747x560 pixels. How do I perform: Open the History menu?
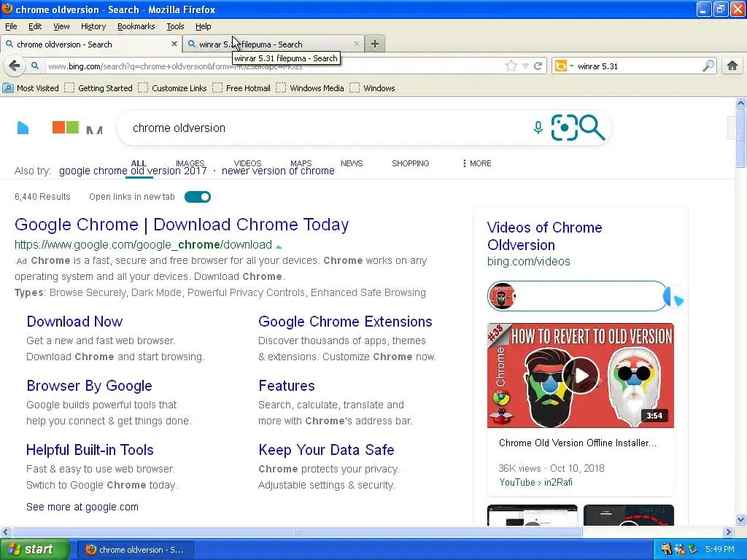(x=93, y=26)
